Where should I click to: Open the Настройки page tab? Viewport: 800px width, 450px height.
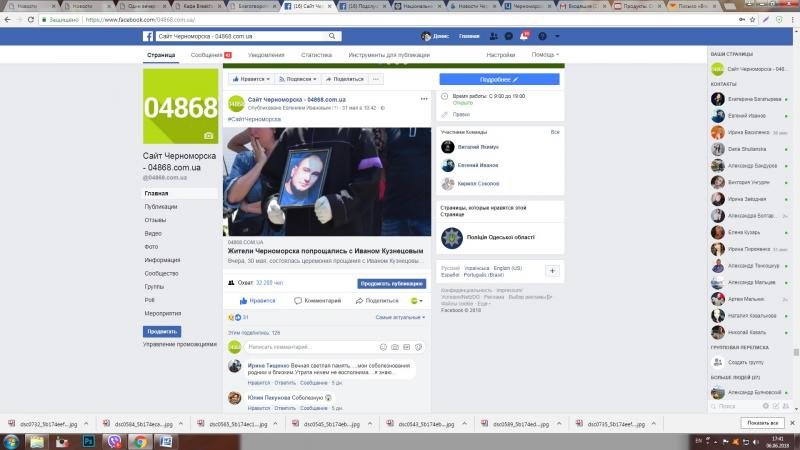(x=501, y=55)
